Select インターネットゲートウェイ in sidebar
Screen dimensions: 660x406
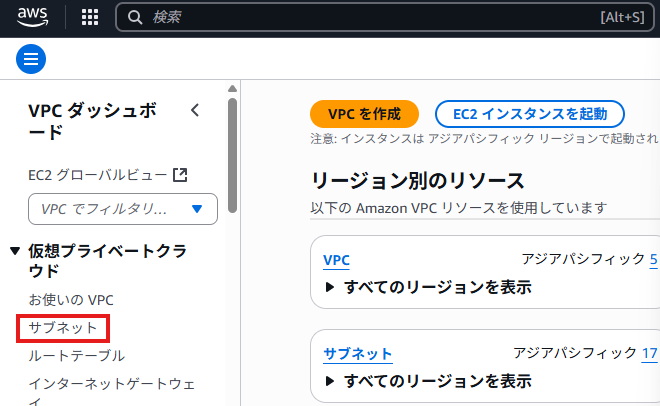[x=112, y=391]
